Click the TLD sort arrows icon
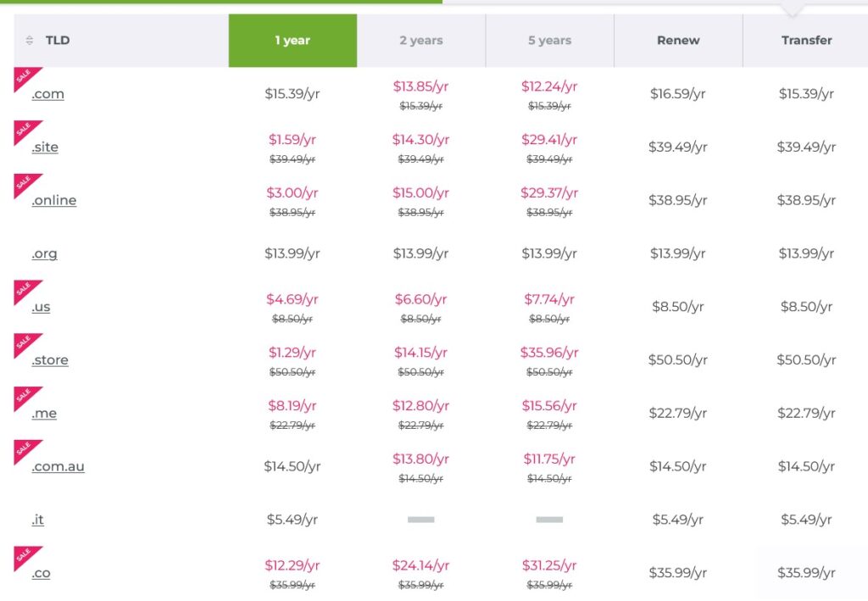This screenshot has width=868, height=601. 30,41
